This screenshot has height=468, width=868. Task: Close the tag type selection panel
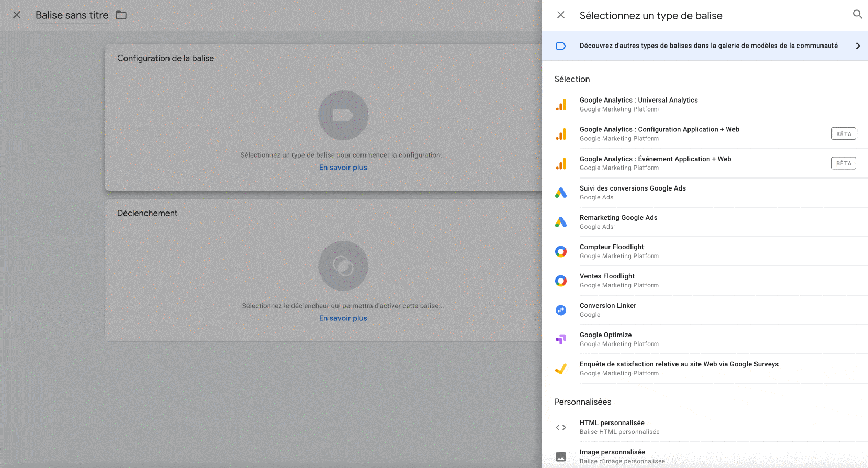(561, 15)
